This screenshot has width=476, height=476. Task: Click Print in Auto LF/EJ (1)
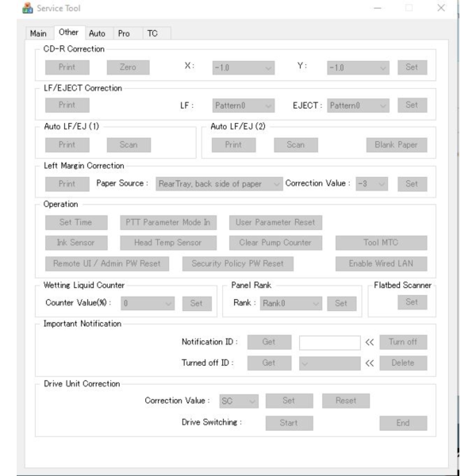click(x=67, y=145)
